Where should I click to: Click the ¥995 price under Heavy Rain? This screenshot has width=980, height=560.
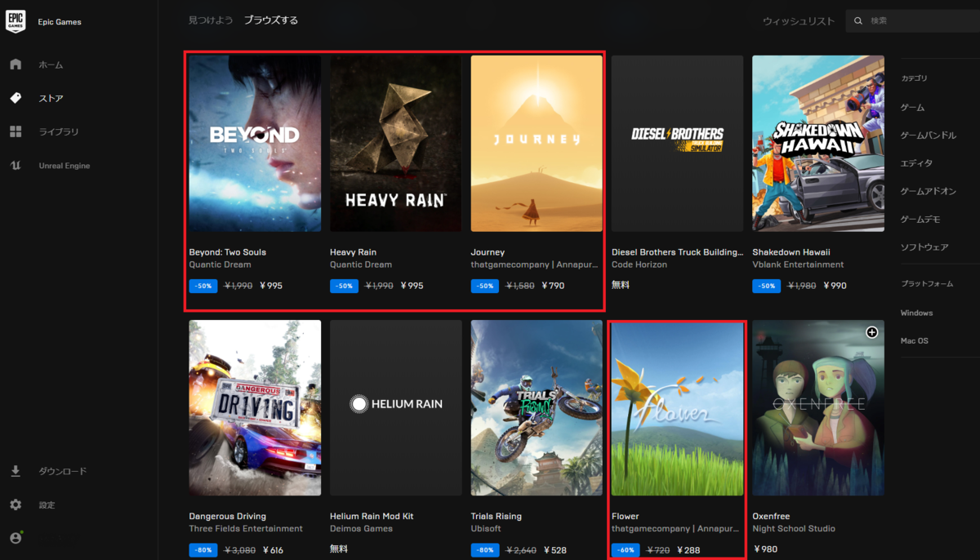click(412, 286)
